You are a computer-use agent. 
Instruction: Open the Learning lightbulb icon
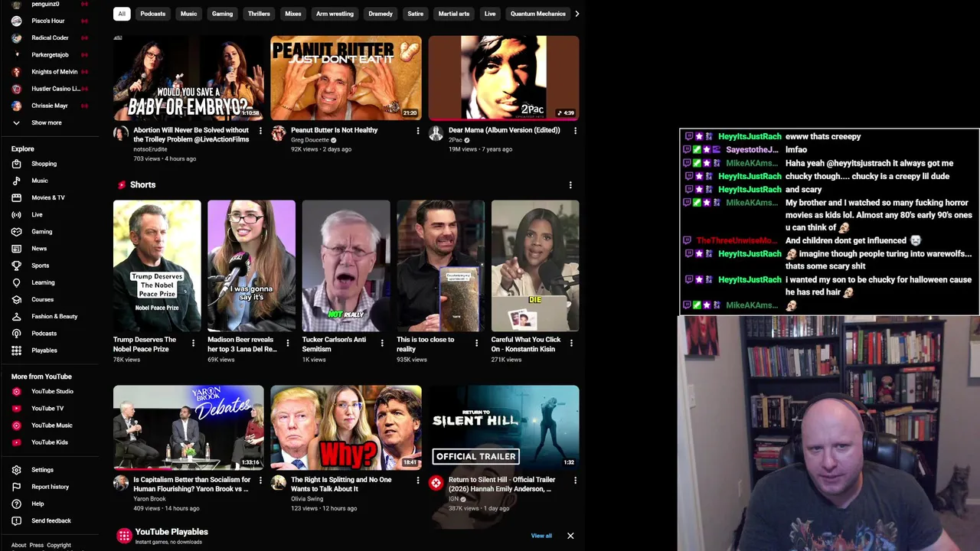[x=16, y=282]
